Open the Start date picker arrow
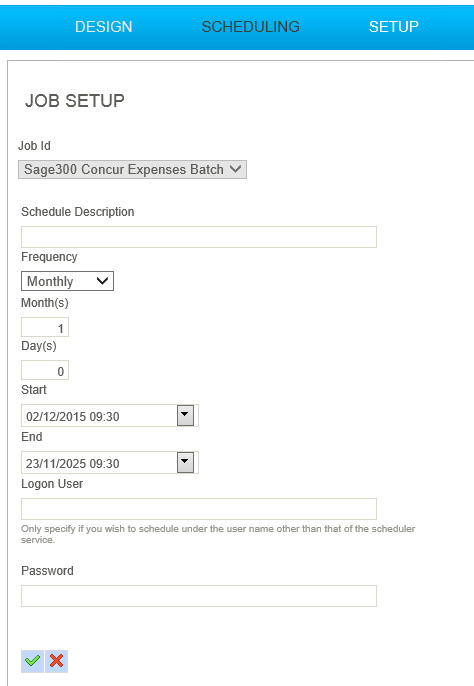 click(x=185, y=415)
